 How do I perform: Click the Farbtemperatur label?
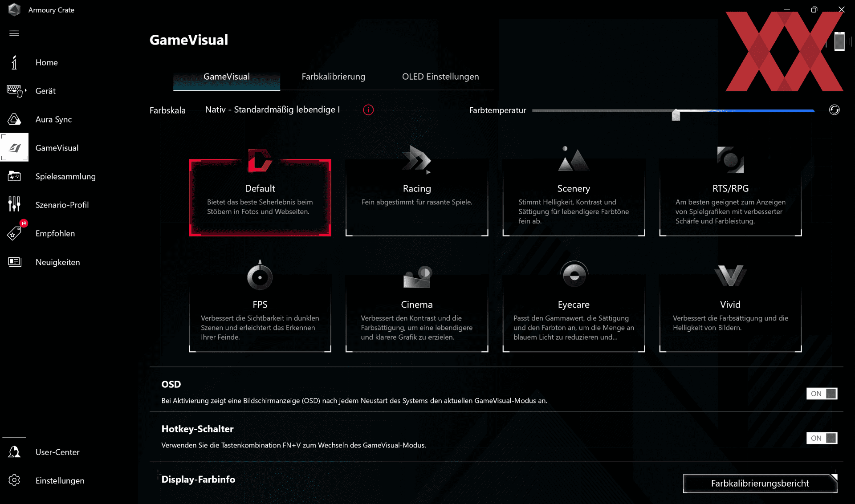coord(497,110)
